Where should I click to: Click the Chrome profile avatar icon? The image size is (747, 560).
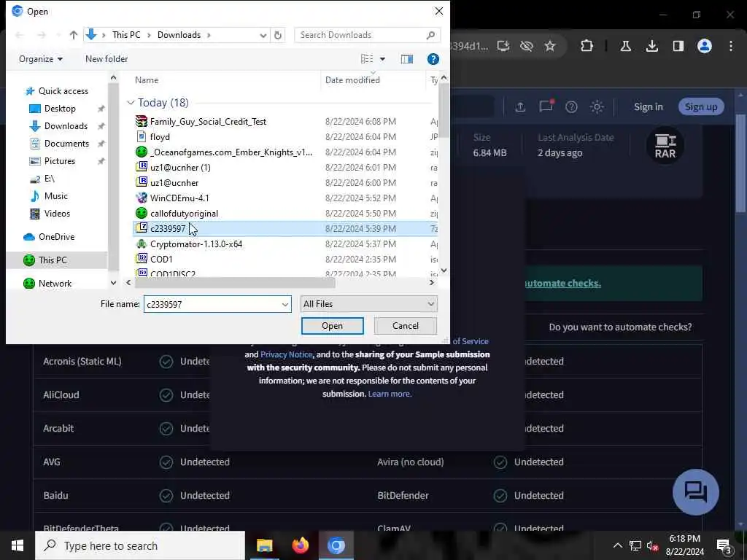coord(705,46)
